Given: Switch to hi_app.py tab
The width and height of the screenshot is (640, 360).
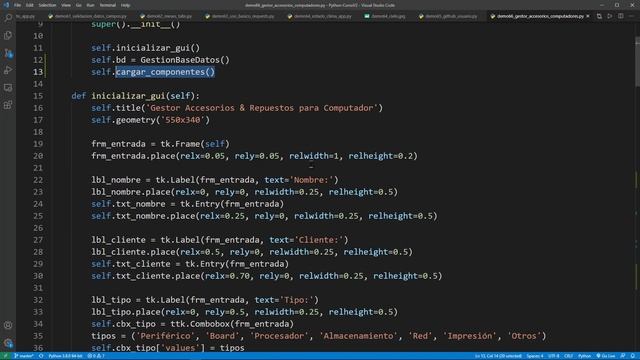Looking at the screenshot, I should pos(26,16).
